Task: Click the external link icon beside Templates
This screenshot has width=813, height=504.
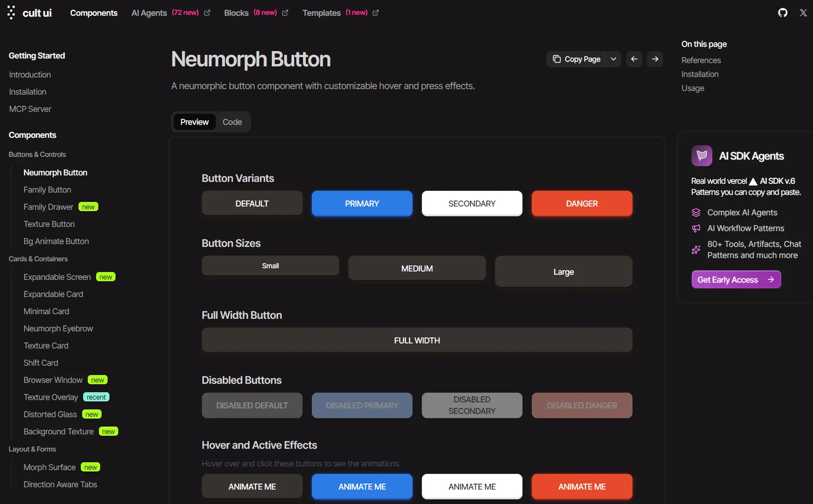Action: (375, 13)
